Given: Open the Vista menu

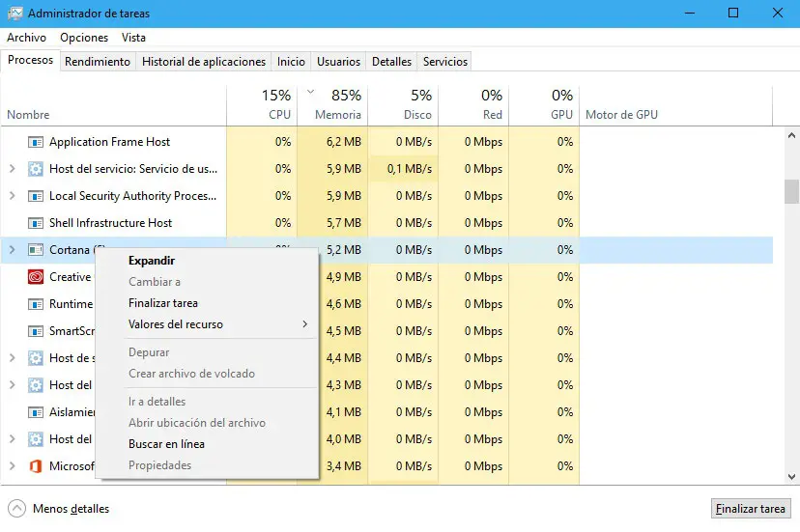Looking at the screenshot, I should 133,38.
